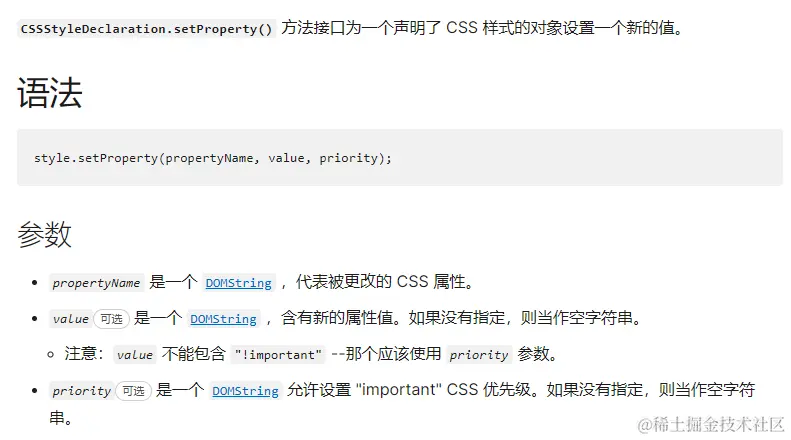
Task: Click the value code in the 注意 note
Action: 135,355
